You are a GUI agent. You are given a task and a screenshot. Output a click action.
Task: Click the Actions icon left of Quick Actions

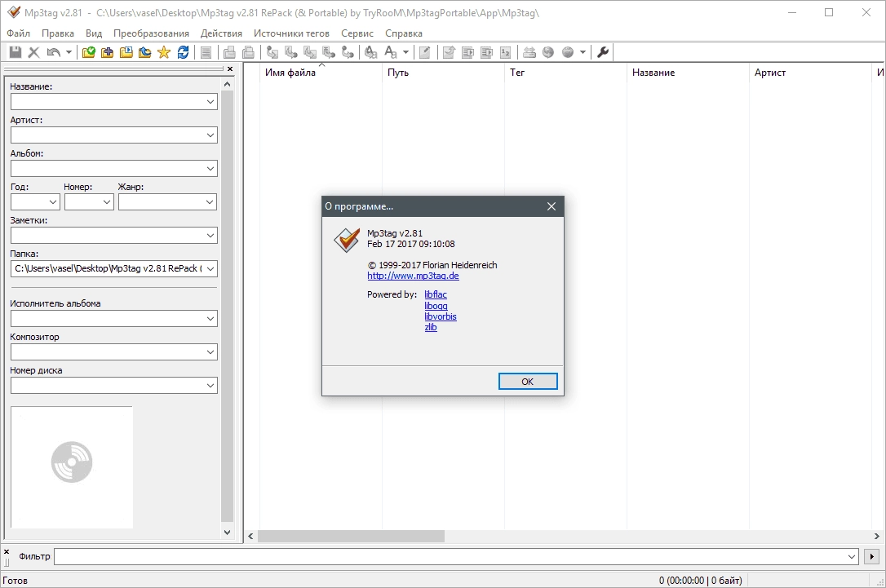[x=370, y=52]
